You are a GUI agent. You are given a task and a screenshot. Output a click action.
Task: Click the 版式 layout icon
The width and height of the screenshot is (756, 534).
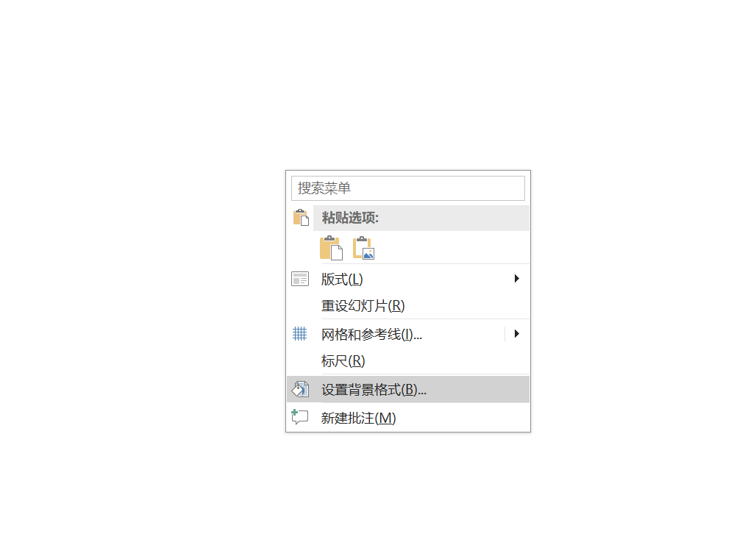(x=300, y=279)
